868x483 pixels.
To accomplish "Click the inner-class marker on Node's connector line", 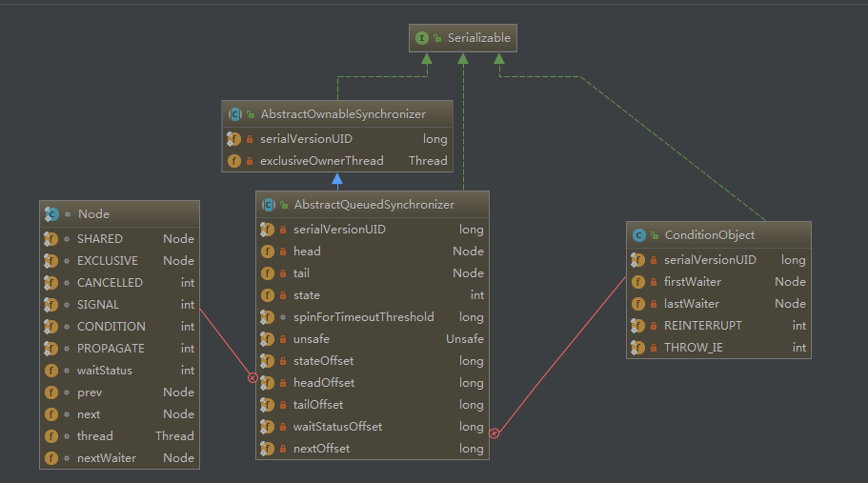I will [252, 377].
